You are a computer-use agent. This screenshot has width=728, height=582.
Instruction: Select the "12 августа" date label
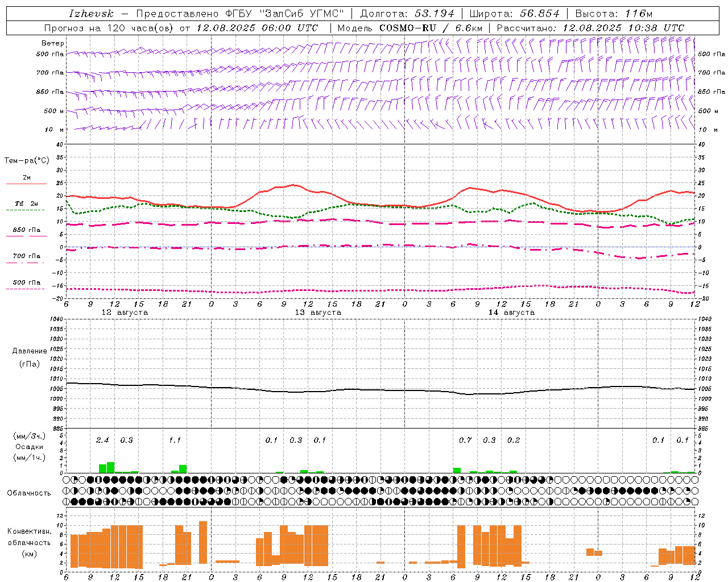(125, 313)
